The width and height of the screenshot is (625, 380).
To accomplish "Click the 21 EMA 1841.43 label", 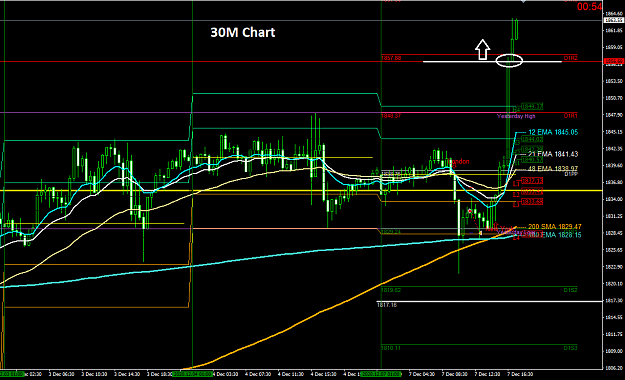I will 553,154.
